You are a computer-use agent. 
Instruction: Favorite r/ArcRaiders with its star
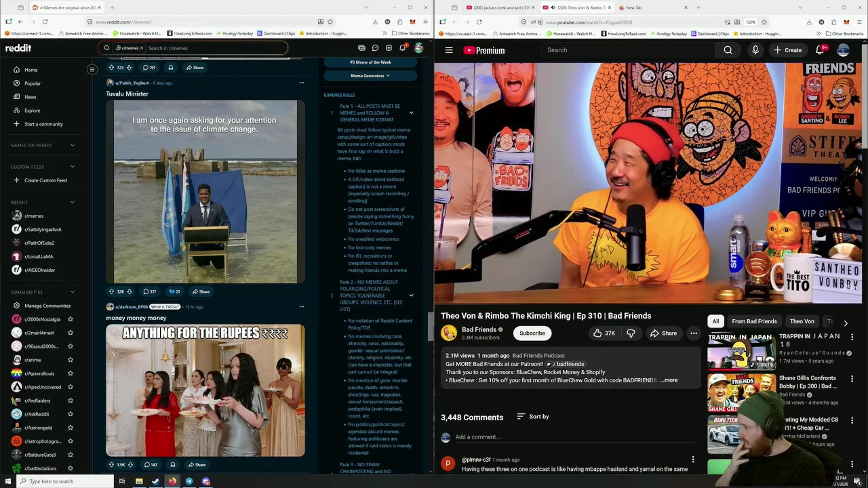click(70, 401)
